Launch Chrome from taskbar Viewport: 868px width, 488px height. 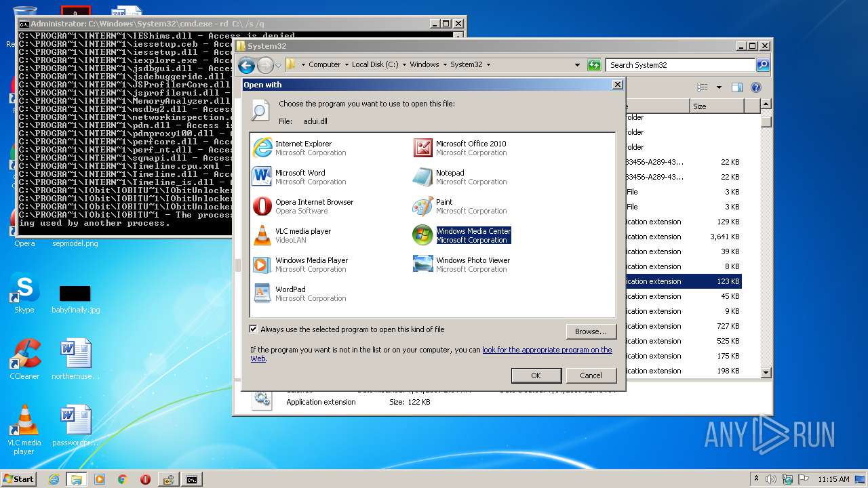point(123,479)
